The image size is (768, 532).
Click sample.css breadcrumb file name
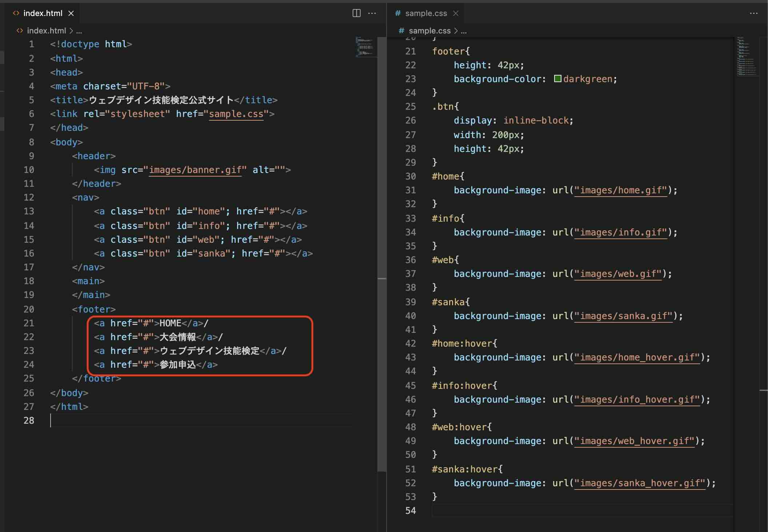click(x=429, y=31)
